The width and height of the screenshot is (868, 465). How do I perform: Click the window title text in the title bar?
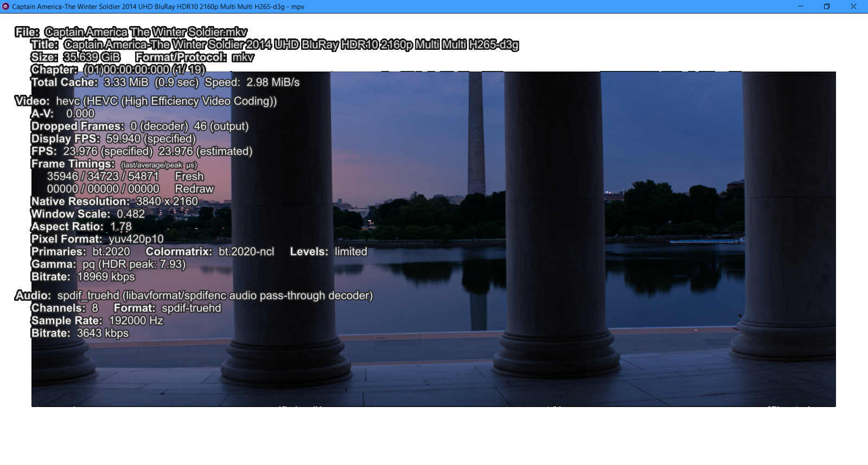158,7
